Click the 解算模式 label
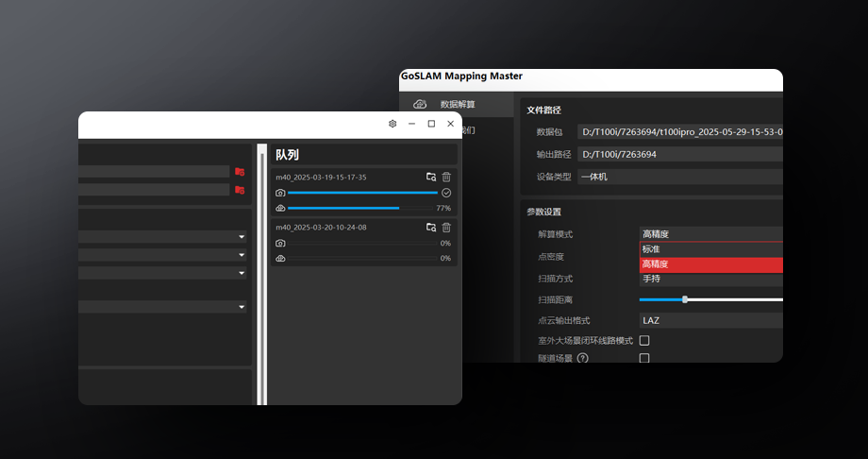This screenshot has width=868, height=459. click(555, 234)
